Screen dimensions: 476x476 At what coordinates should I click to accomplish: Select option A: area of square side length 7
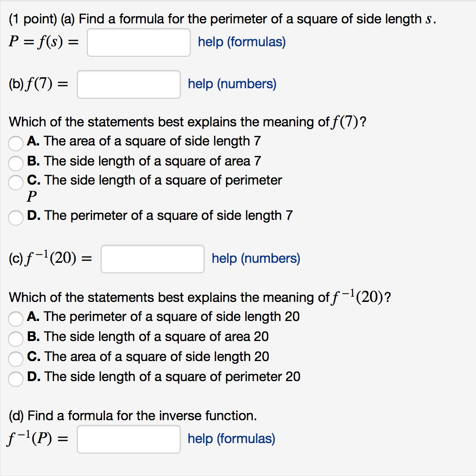(x=15, y=143)
